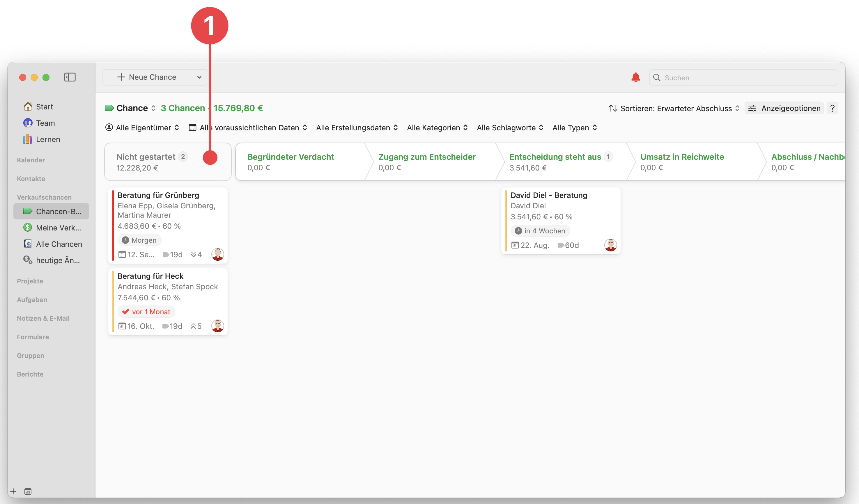Open Neue Chance dropdown arrow

(199, 77)
